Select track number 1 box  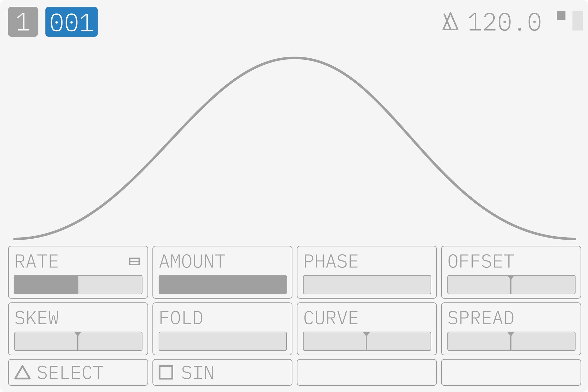[x=23, y=22]
